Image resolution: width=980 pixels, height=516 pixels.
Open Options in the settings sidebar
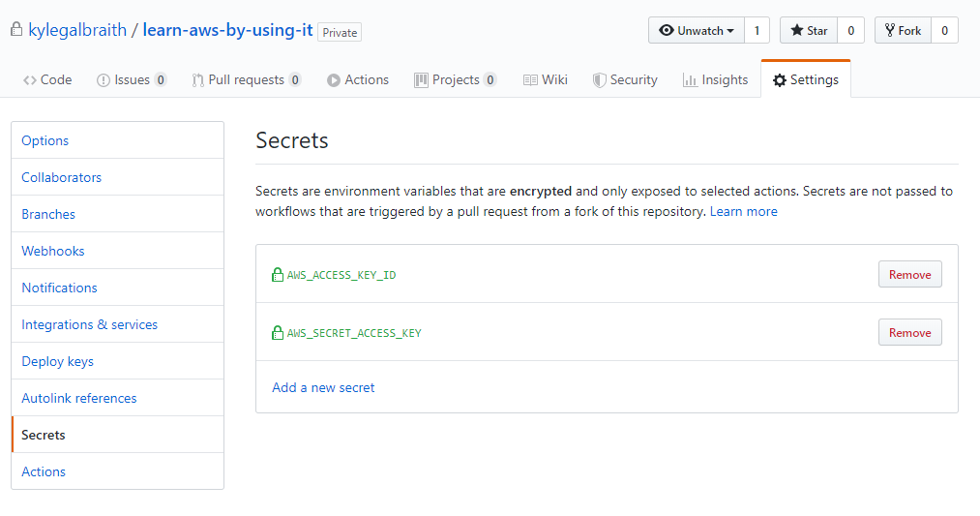point(117,140)
